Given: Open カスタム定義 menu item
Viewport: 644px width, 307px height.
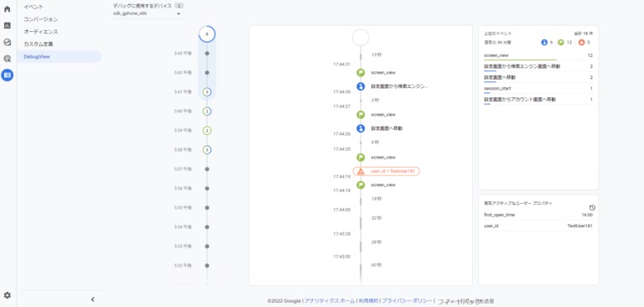Looking at the screenshot, I should 39,44.
